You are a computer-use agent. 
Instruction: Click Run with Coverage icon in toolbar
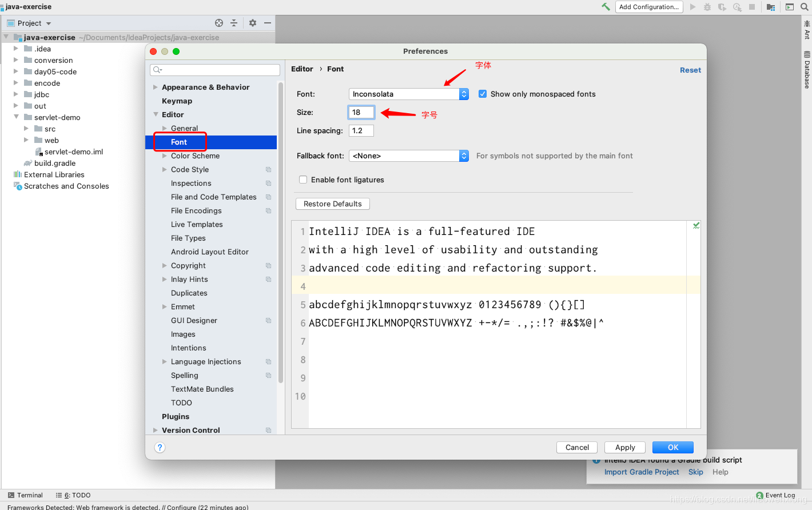722,7
